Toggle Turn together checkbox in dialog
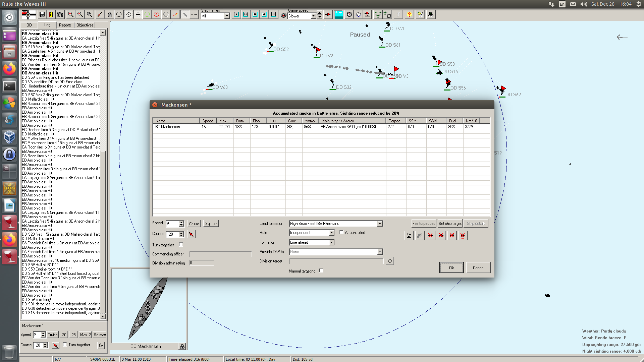Image resolution: width=644 pixels, height=362 pixels. (181, 245)
